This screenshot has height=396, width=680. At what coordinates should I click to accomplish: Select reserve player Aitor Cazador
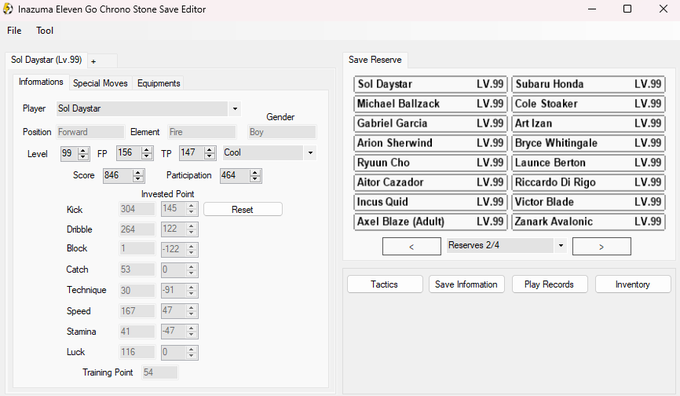(430, 183)
